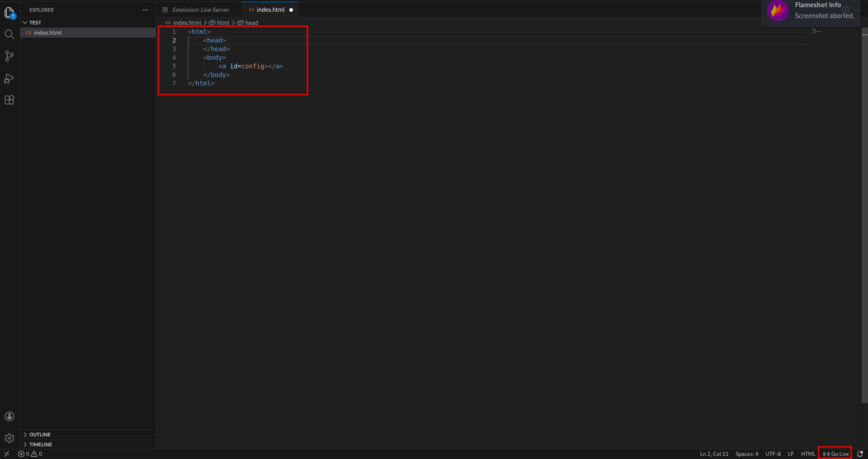
Task: Open the Search view icon
Action: [x=10, y=34]
